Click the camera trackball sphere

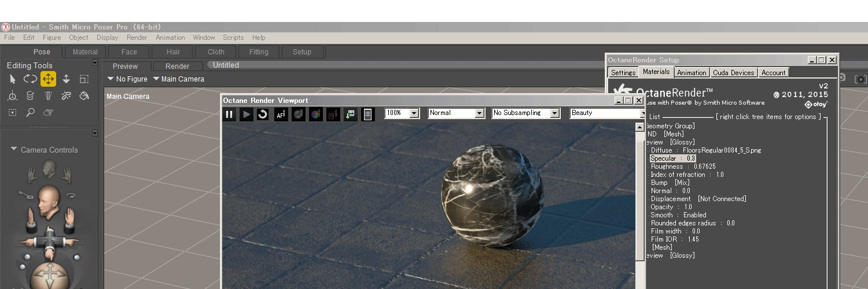click(x=49, y=276)
